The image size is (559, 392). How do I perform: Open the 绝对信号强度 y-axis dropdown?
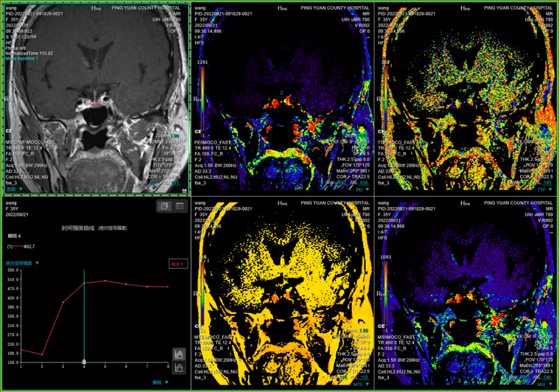(22, 263)
